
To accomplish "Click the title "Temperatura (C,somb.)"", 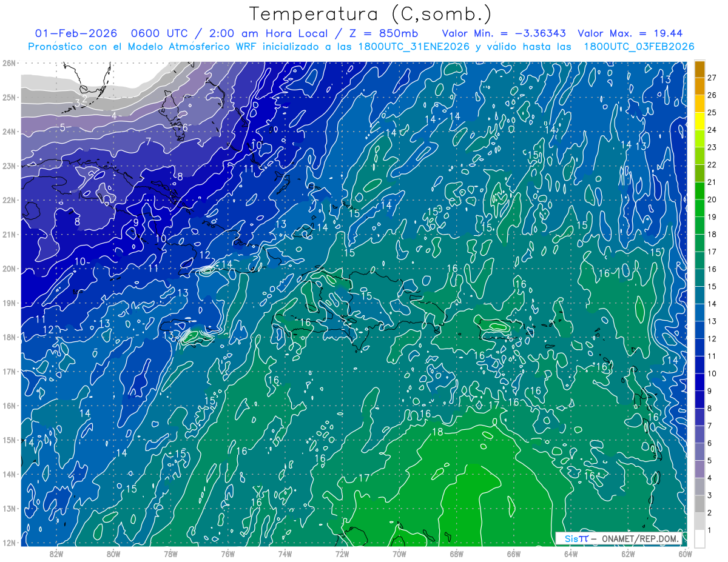I will [371, 14].
